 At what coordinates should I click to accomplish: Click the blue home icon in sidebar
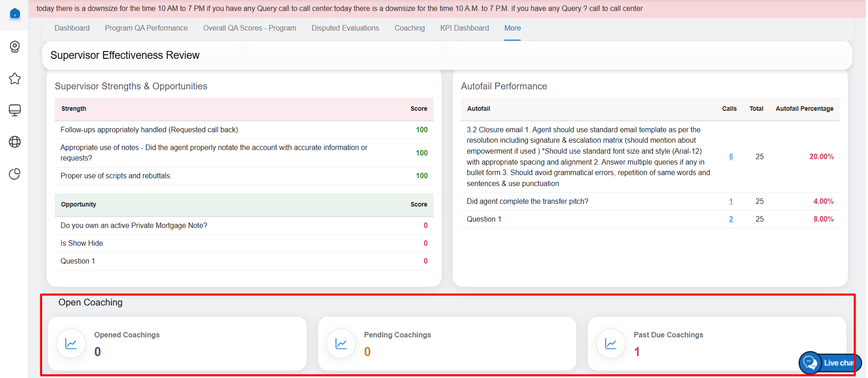click(x=15, y=14)
